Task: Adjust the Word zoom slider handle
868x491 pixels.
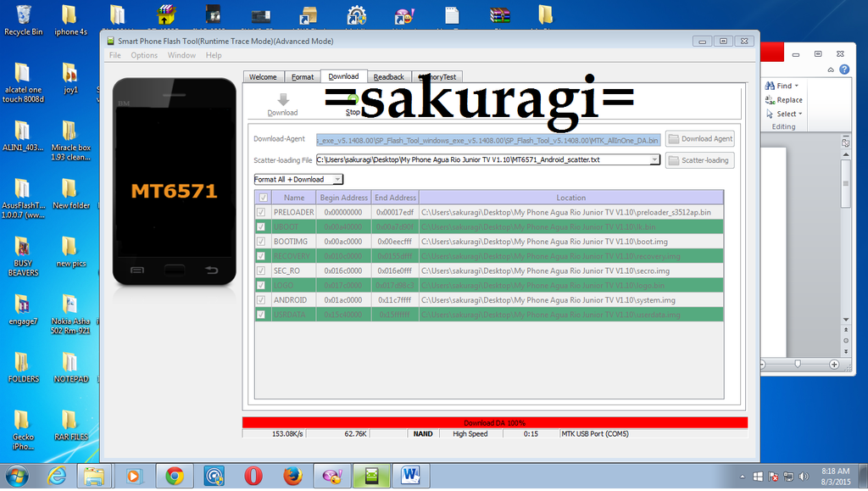Action: click(x=797, y=364)
